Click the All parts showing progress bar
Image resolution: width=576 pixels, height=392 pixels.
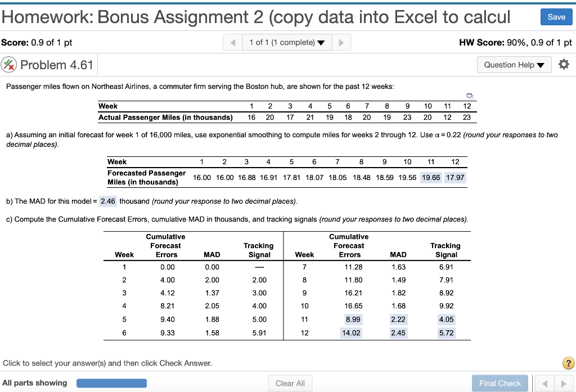111,383
